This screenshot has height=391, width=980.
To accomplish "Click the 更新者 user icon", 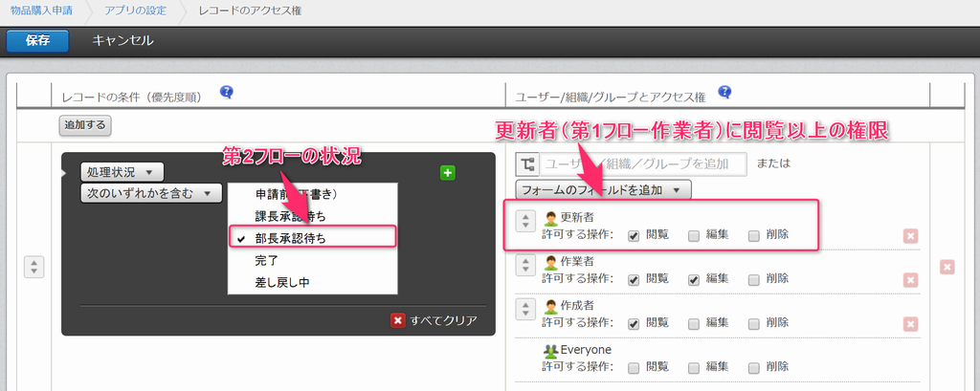I will pos(551,219).
